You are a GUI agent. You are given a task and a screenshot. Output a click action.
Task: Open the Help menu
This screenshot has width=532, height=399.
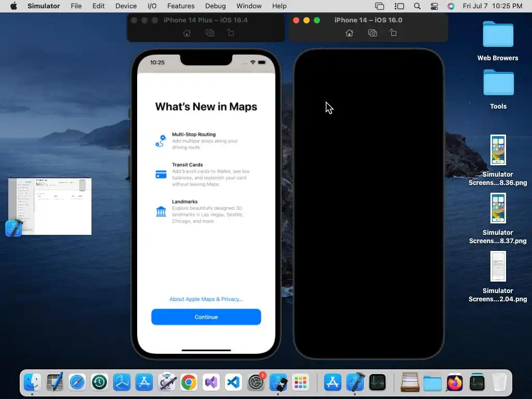tap(279, 6)
